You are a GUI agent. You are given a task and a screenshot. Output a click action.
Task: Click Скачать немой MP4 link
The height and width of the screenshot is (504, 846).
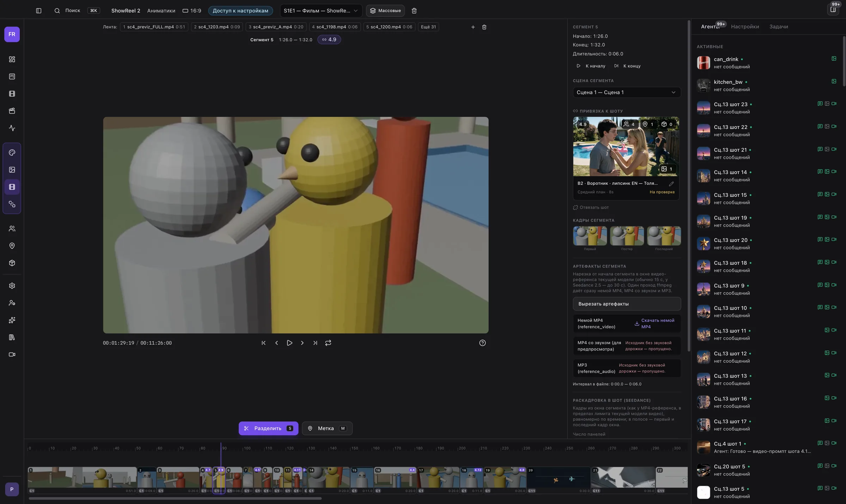click(655, 323)
